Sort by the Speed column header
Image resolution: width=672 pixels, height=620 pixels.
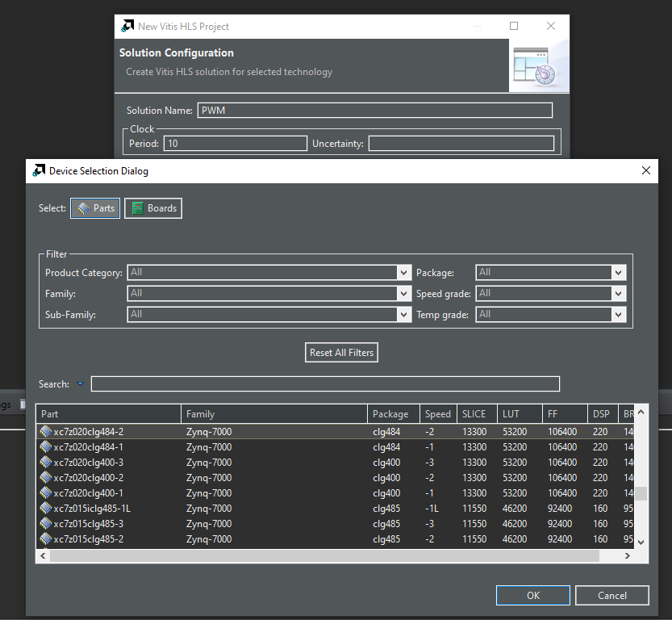438,414
